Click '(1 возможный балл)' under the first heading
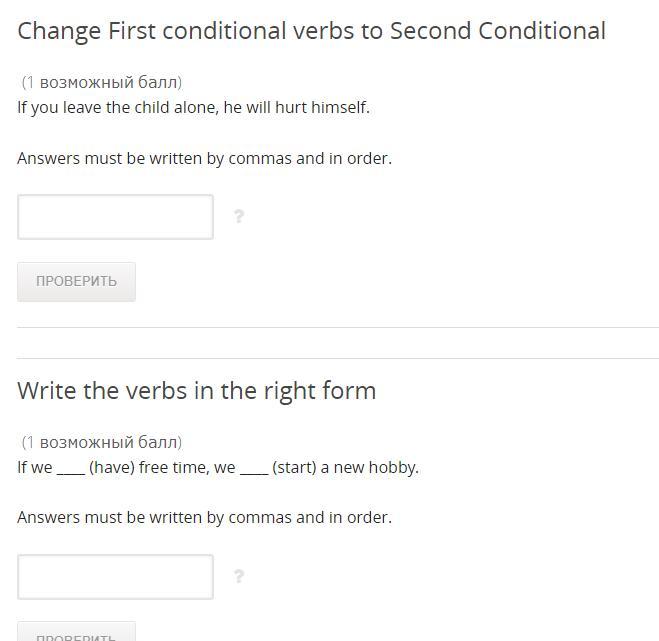 click(x=101, y=82)
